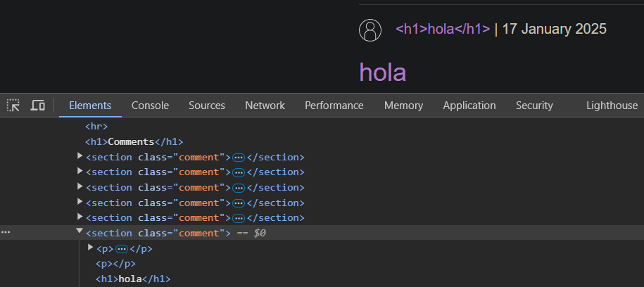Open the Lighthouse tab
Screen dimensions: 644x287
coord(612,106)
